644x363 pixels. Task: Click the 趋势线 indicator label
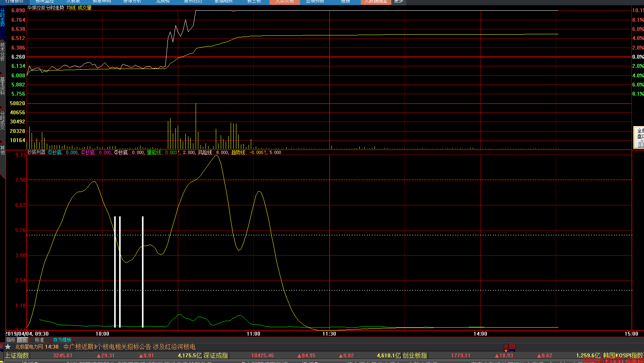coord(238,152)
